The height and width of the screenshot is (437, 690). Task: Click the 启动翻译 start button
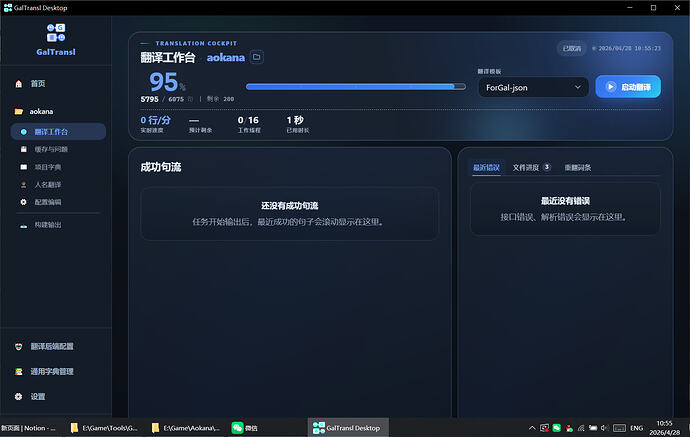tap(627, 87)
